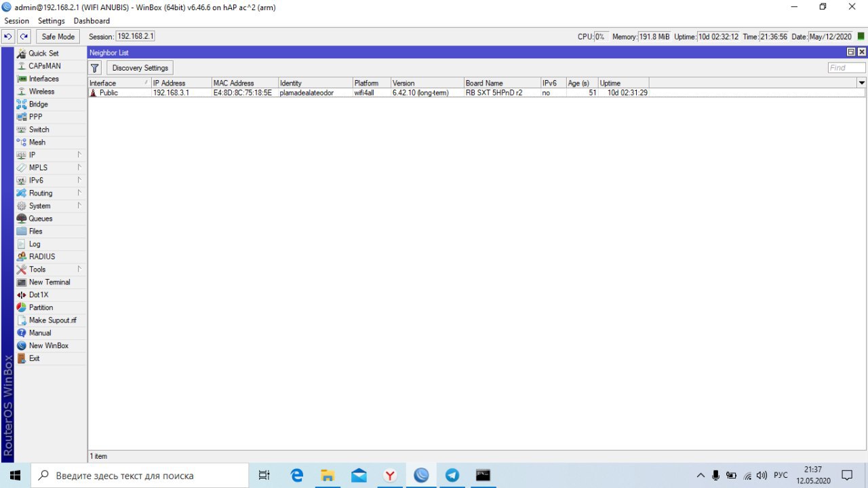
Task: Click Make Supout.rif
Action: click(50, 320)
